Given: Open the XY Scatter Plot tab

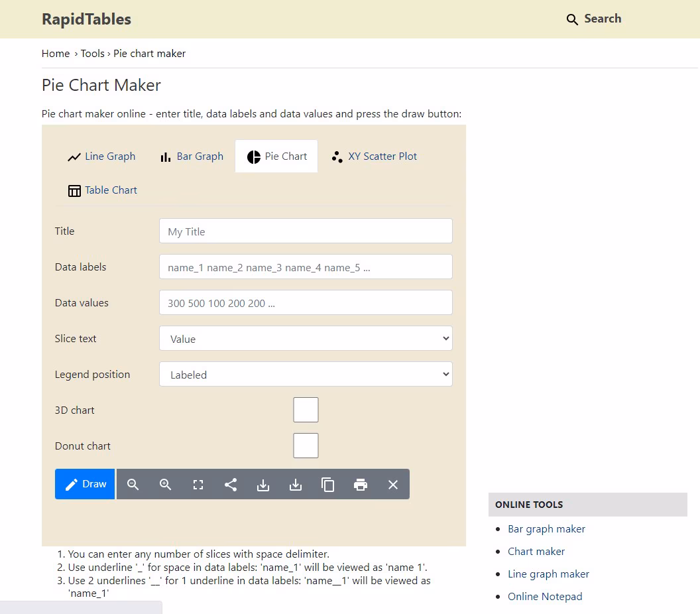Looking at the screenshot, I should click(x=375, y=156).
